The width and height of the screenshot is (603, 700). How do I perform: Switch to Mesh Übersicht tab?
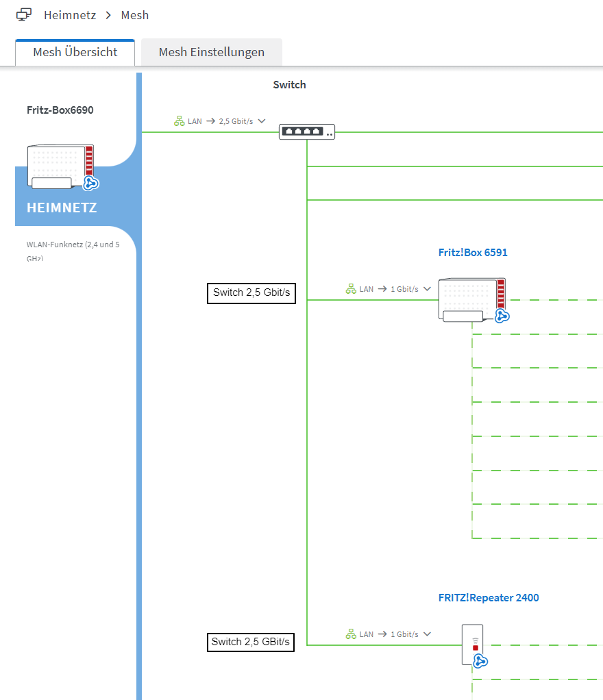75,52
